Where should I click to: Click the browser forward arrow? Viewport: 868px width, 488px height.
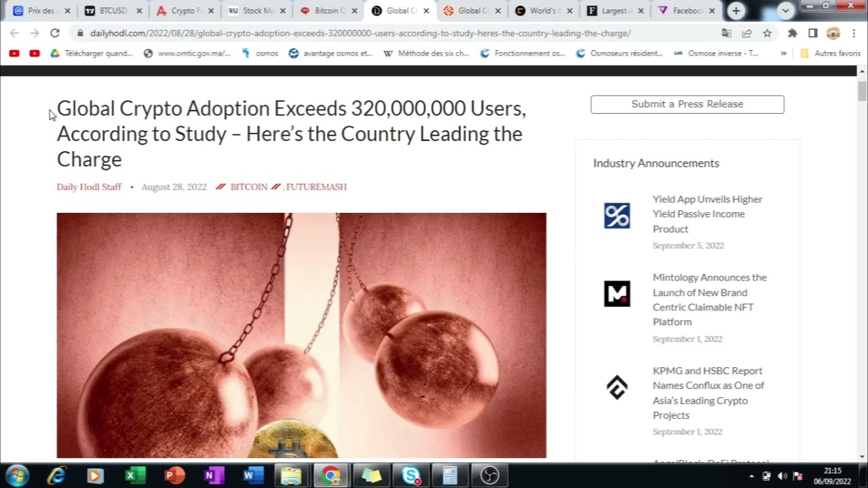(x=35, y=33)
